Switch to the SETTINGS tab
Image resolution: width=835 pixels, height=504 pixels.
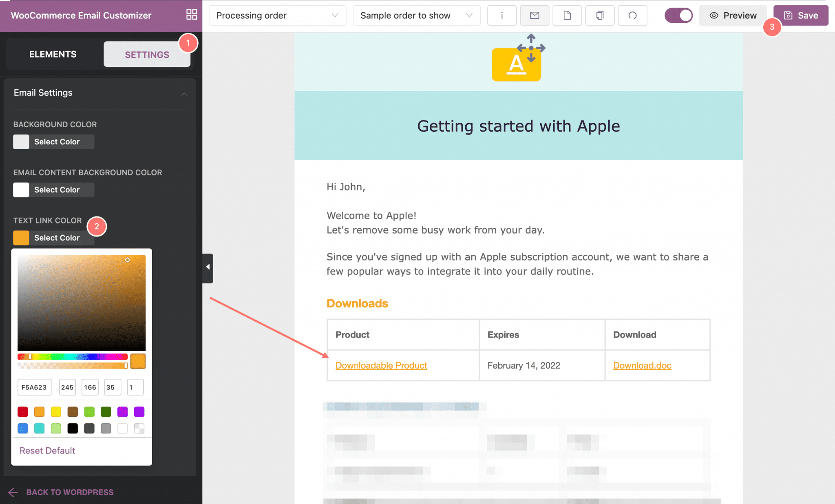tap(147, 54)
